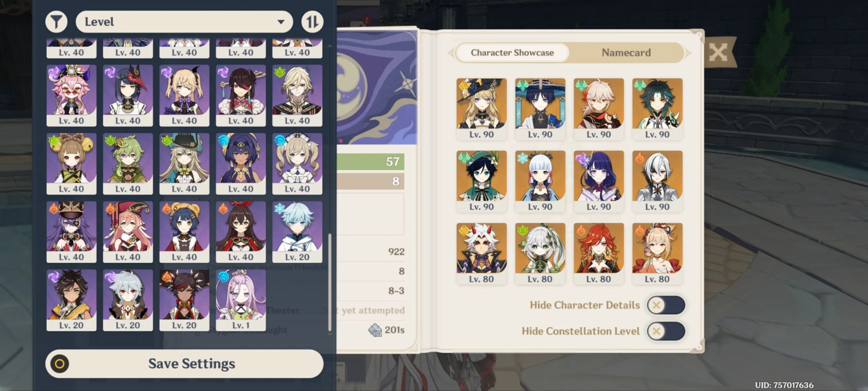The width and height of the screenshot is (868, 391).
Task: Click the left arrow beside Character Showcase tab
Action: coord(451,53)
